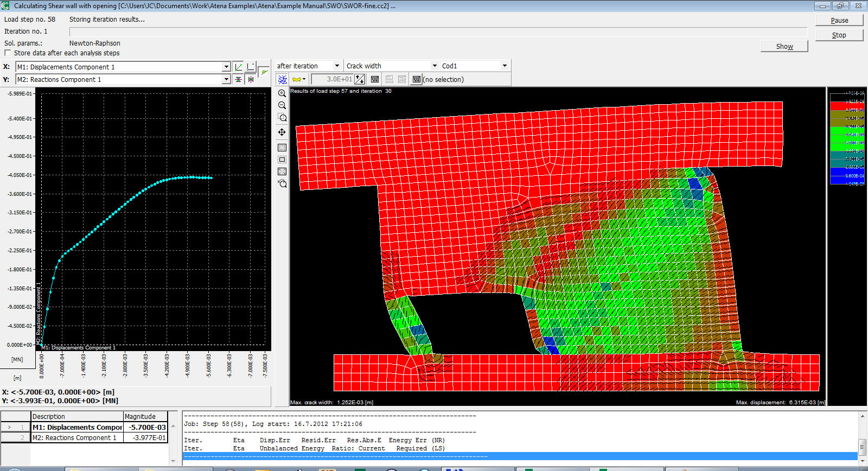Click the settings window icon beside scale value
Screen dimensions: 868x471
pyautogui.click(x=375, y=79)
